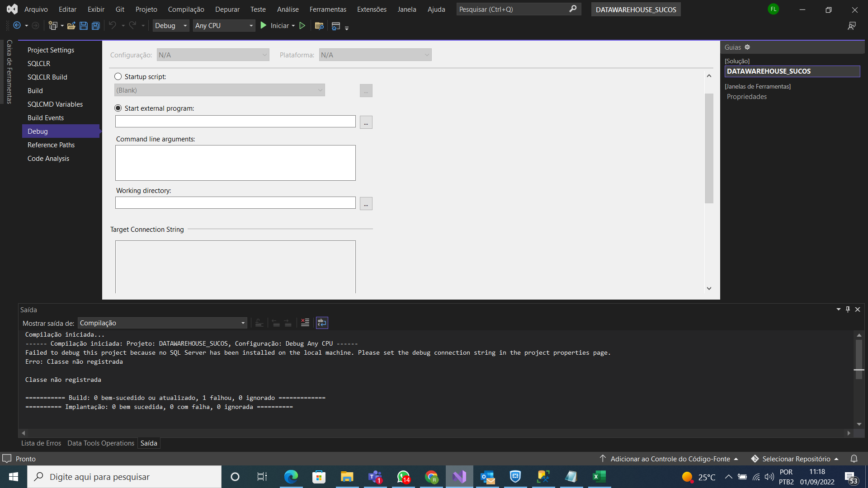
Task: Expand the Iniciar dropdown arrow
Action: point(293,26)
